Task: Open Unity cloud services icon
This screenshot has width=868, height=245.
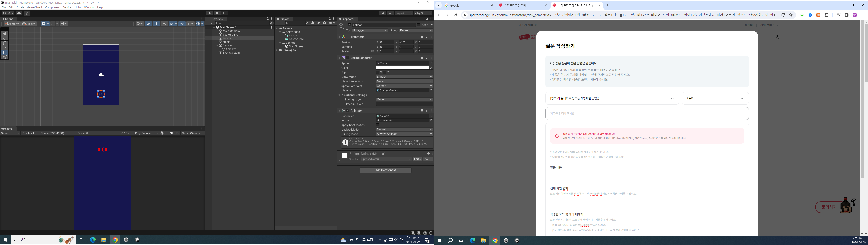Action: coord(19,13)
